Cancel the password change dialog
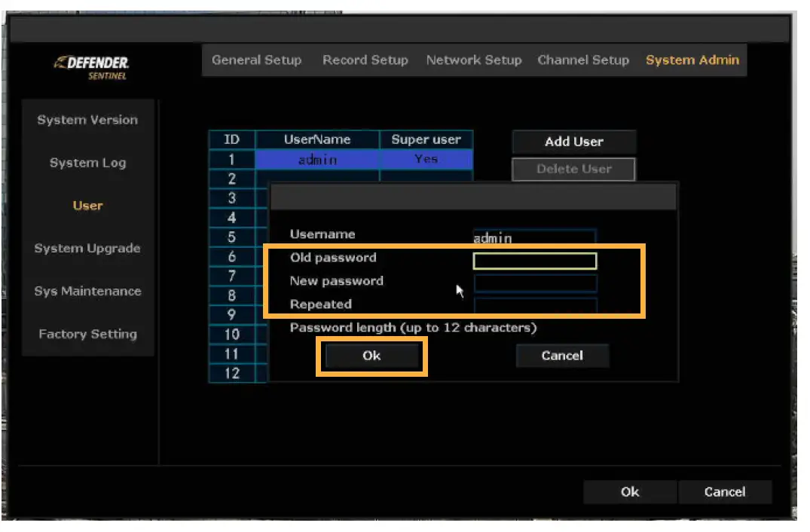Image resolution: width=810 pixels, height=532 pixels. point(562,356)
